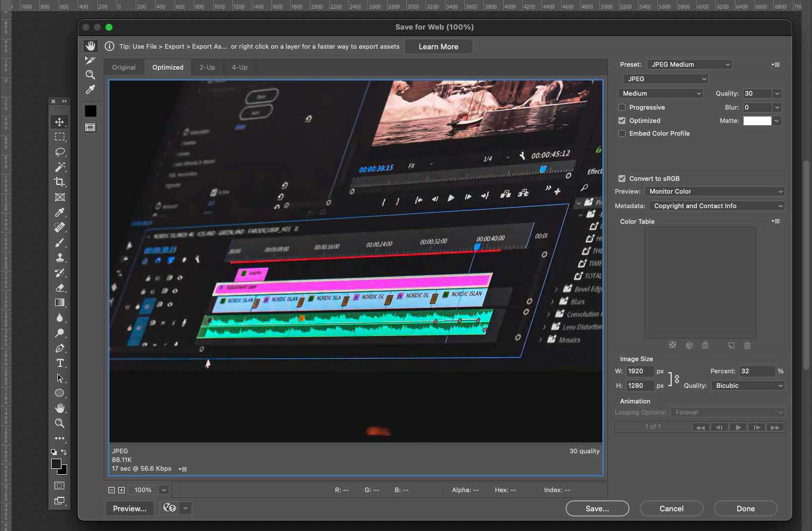Pick the Zoom tool in dialog toolbar
The width and height of the screenshot is (812, 531).
click(x=90, y=75)
